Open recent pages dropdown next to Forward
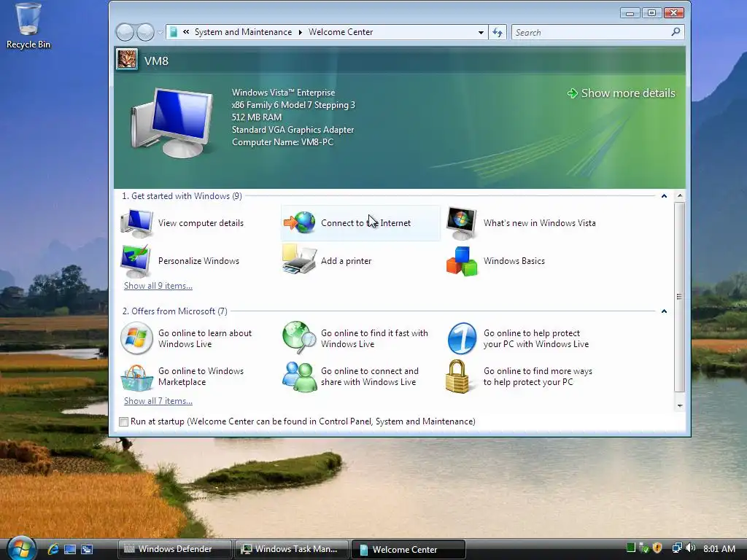Viewport: 747px width, 560px height. (160, 32)
